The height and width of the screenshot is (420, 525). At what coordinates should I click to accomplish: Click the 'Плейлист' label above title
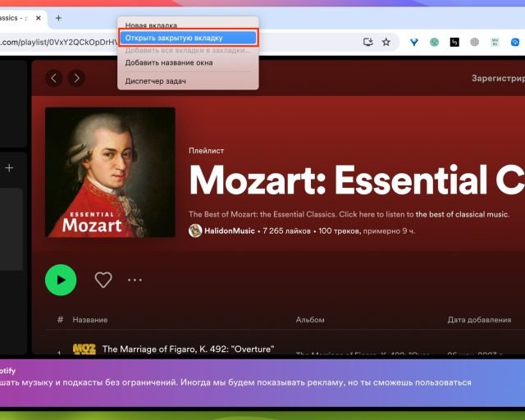(206, 151)
